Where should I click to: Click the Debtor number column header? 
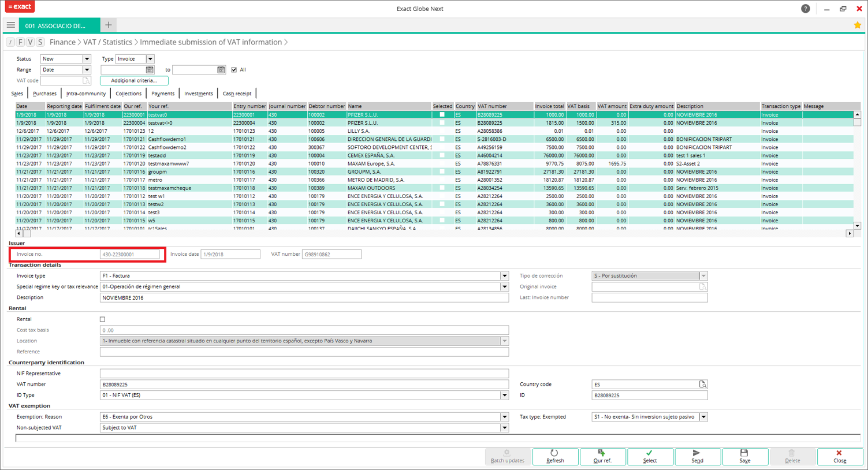(326, 106)
